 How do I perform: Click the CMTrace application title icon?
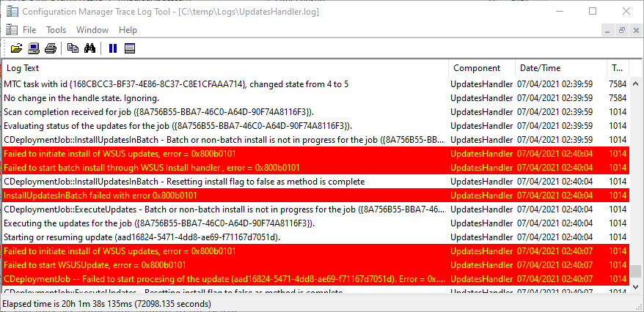[12, 11]
